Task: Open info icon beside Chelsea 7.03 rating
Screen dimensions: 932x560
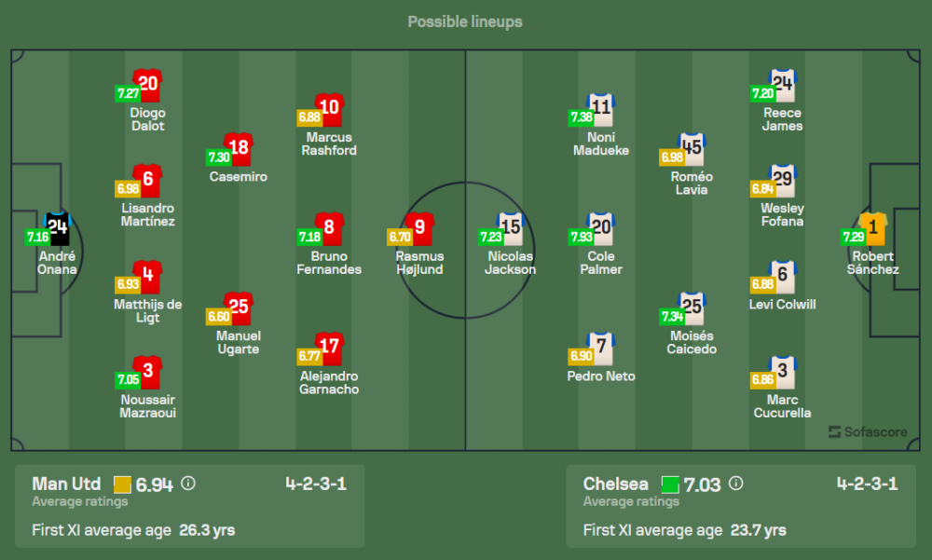Action: point(736,484)
